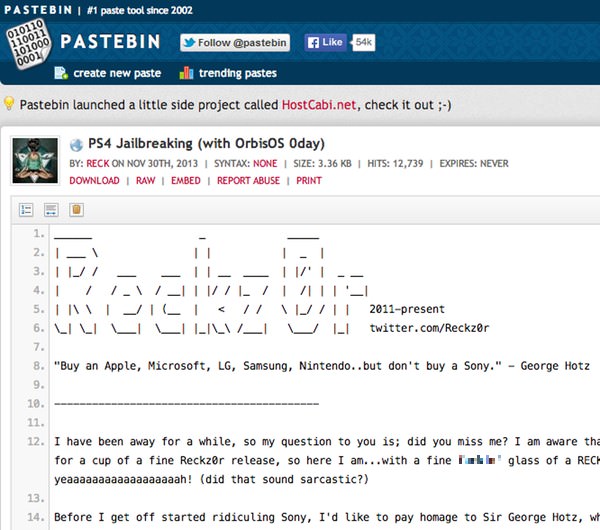Open trending pastes page
The width and height of the screenshot is (600, 530).
(238, 73)
